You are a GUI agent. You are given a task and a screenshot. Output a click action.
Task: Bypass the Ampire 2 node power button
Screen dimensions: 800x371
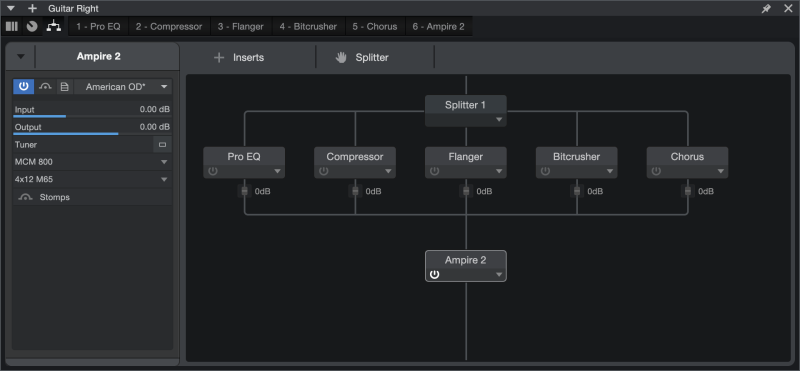pos(434,275)
